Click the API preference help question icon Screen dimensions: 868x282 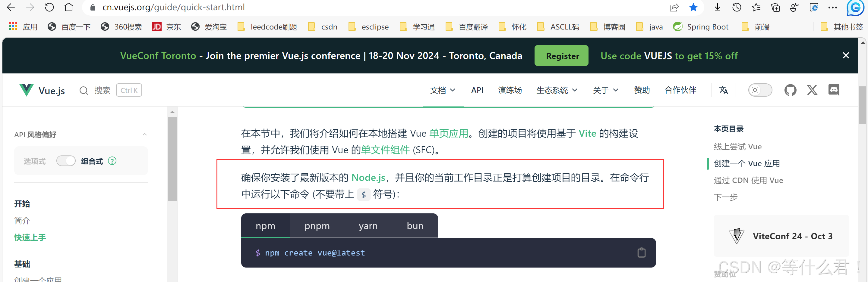coord(112,161)
